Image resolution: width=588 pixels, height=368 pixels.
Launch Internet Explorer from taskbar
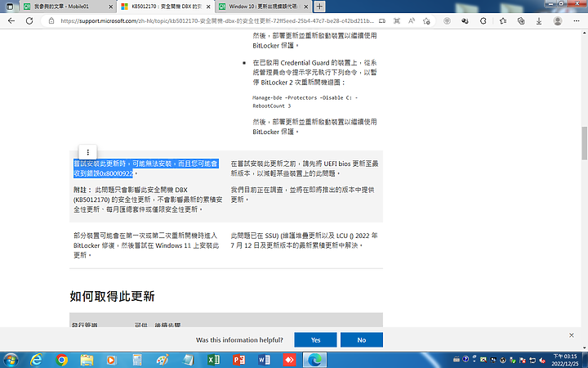pos(36,360)
